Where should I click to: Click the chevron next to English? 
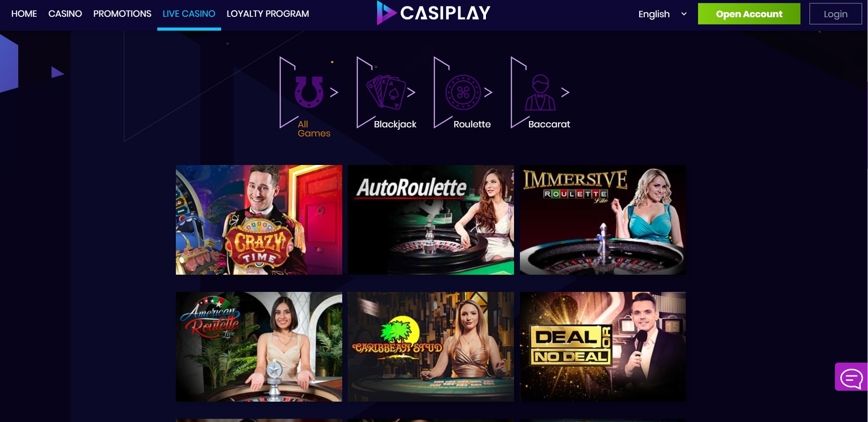click(684, 14)
